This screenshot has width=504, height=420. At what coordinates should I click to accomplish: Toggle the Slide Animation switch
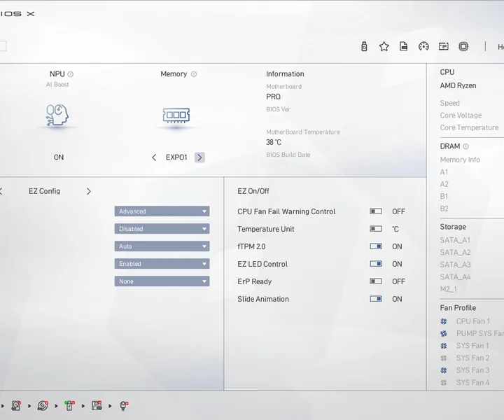coord(376,299)
